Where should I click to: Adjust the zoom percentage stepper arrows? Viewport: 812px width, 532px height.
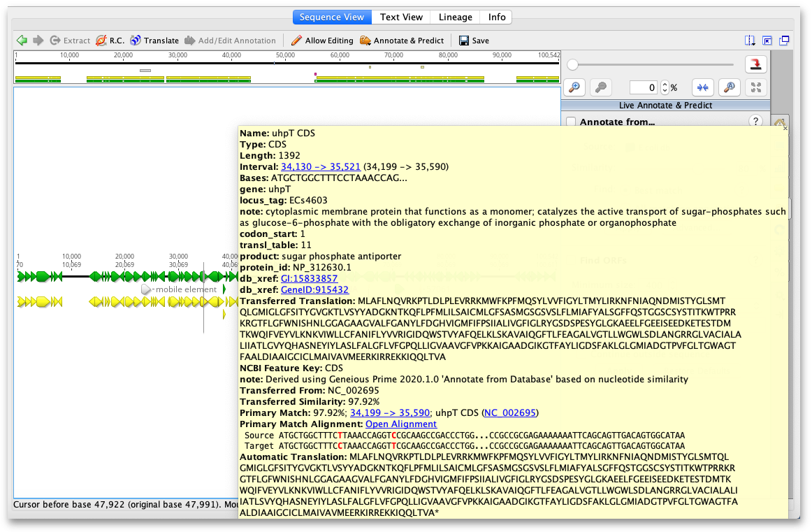(665, 87)
